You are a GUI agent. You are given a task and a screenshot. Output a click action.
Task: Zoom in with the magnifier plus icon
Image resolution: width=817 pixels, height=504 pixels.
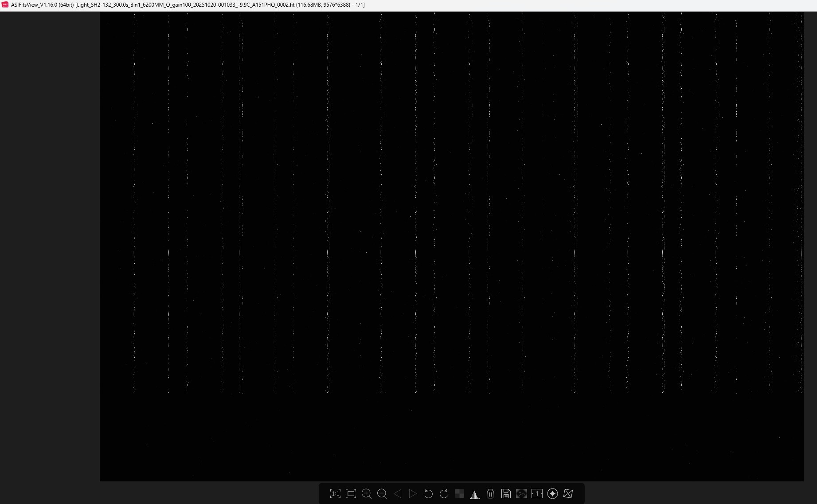[x=367, y=494]
